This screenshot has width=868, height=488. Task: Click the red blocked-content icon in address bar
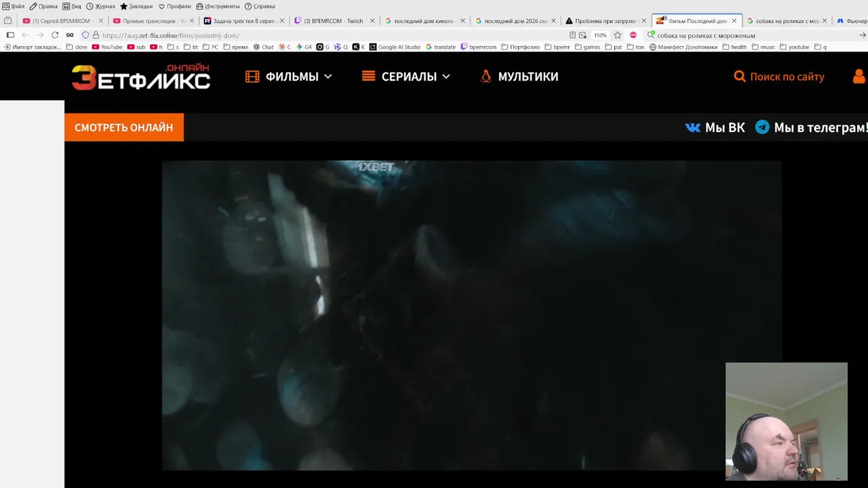tap(633, 35)
